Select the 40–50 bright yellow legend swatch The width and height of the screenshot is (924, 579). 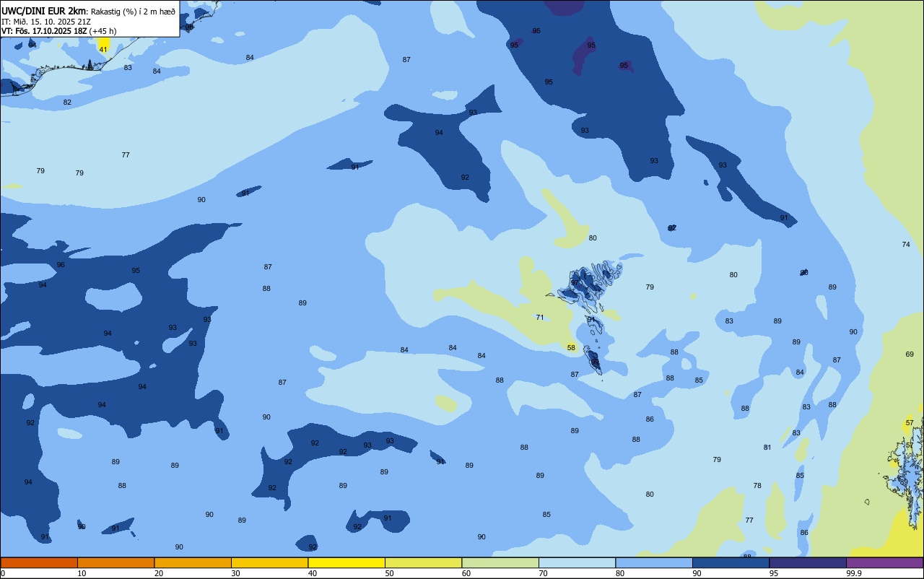[346, 562]
